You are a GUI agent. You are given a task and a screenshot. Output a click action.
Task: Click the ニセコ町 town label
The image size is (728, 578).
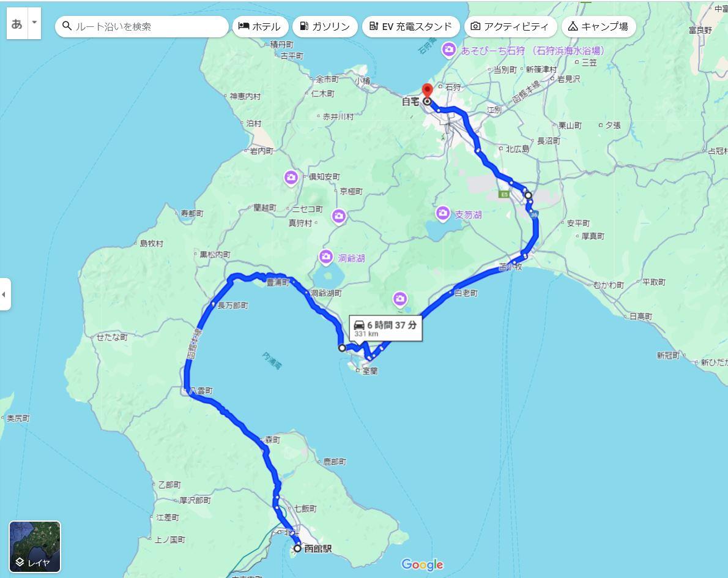tap(307, 209)
